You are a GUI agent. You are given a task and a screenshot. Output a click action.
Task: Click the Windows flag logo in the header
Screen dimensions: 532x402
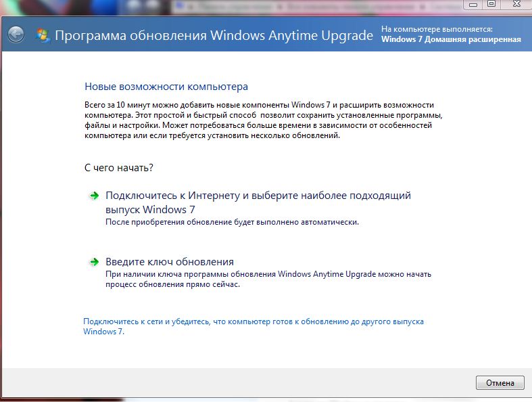pyautogui.click(x=43, y=35)
